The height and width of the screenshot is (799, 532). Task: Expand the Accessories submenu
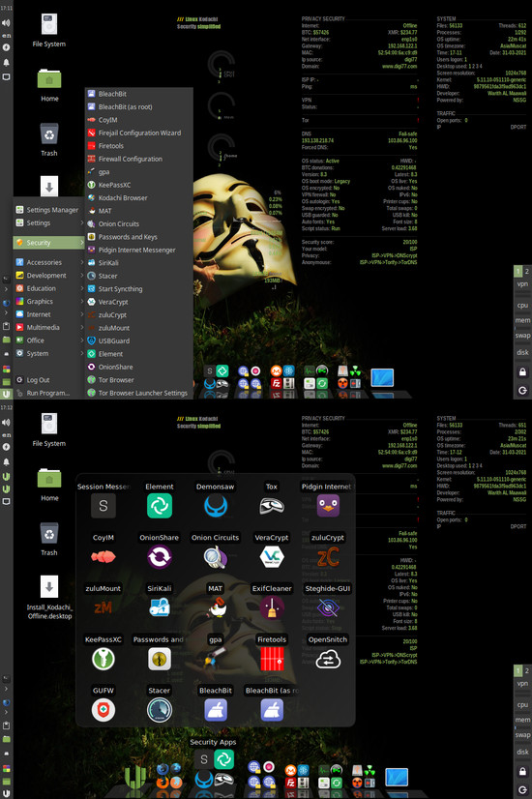coord(49,262)
